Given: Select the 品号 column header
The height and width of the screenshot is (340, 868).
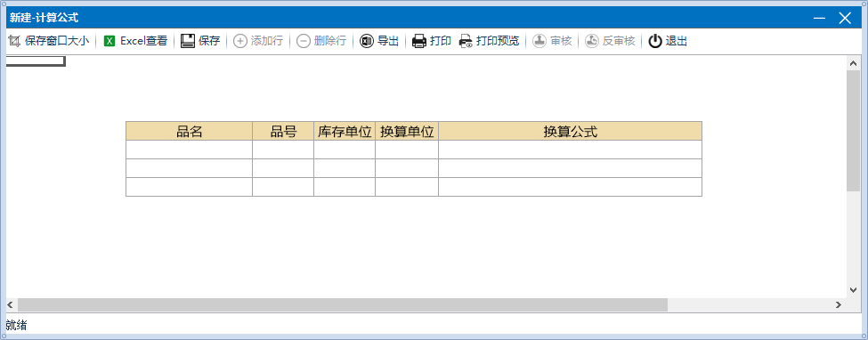Looking at the screenshot, I should point(283,131).
